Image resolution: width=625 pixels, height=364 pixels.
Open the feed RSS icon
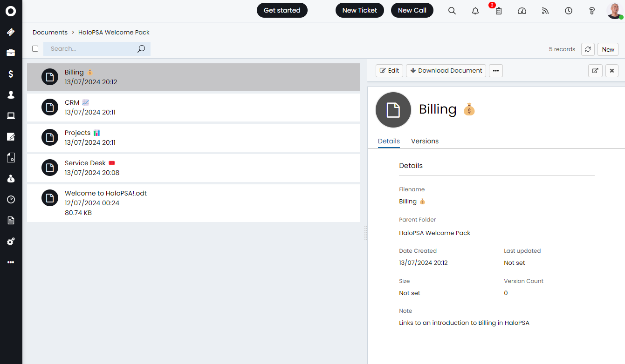click(x=545, y=11)
